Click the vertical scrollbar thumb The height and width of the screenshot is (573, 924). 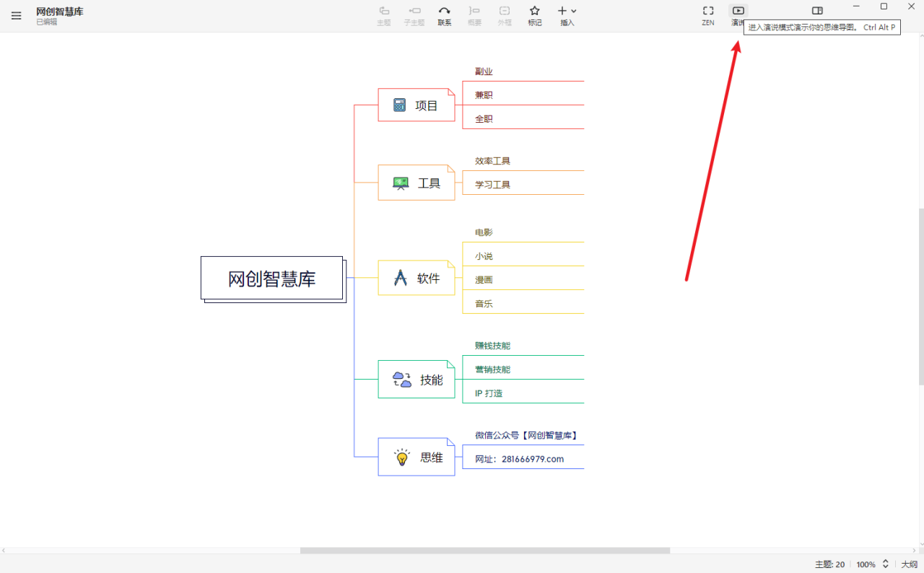tap(921, 297)
